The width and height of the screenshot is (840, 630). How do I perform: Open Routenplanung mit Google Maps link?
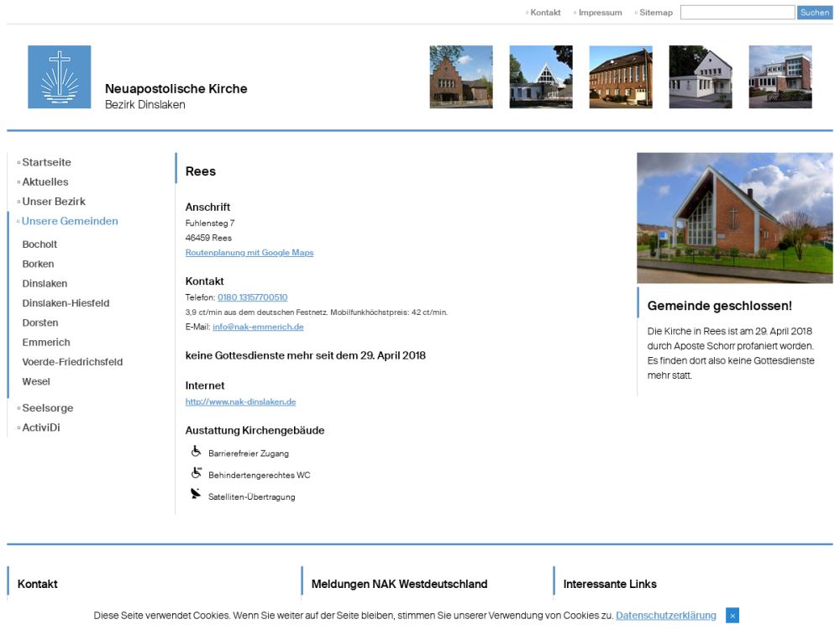(x=249, y=253)
